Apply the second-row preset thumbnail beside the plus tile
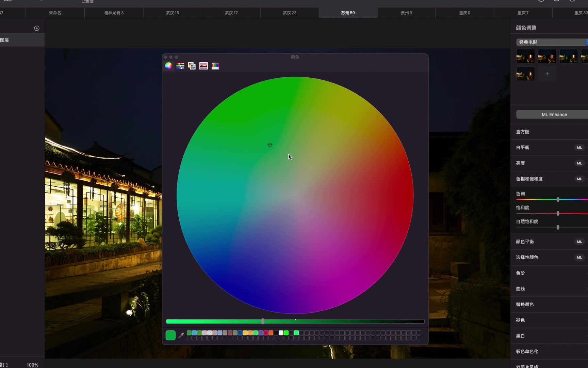 (x=525, y=74)
